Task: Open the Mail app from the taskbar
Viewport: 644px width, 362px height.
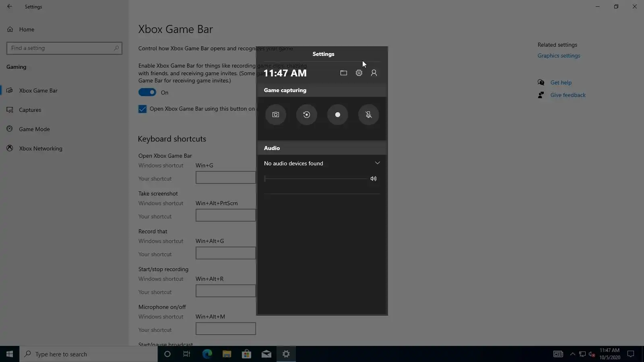Action: 266,354
